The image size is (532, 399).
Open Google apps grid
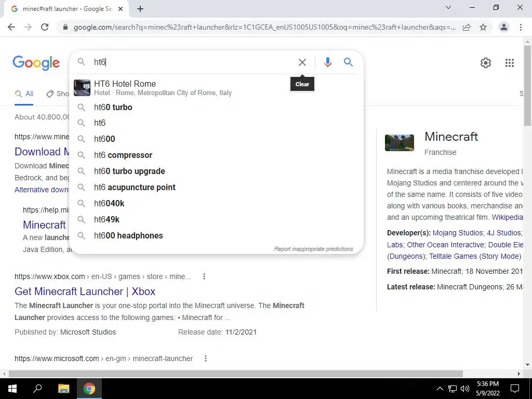[x=509, y=63]
